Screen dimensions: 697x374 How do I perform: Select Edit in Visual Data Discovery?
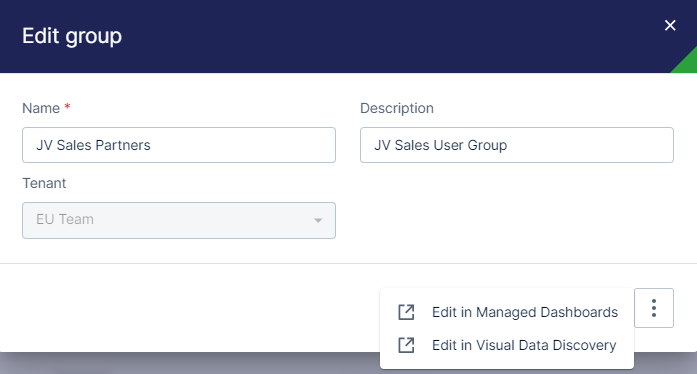coord(507,345)
